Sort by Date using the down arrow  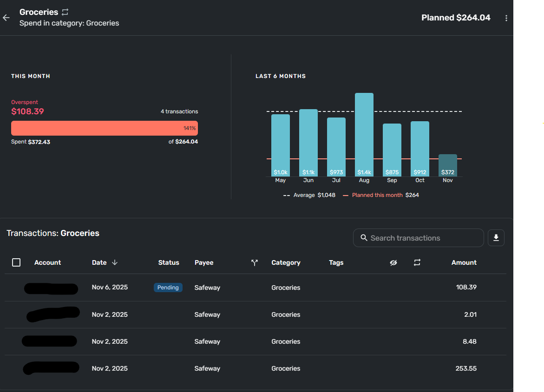click(x=114, y=262)
